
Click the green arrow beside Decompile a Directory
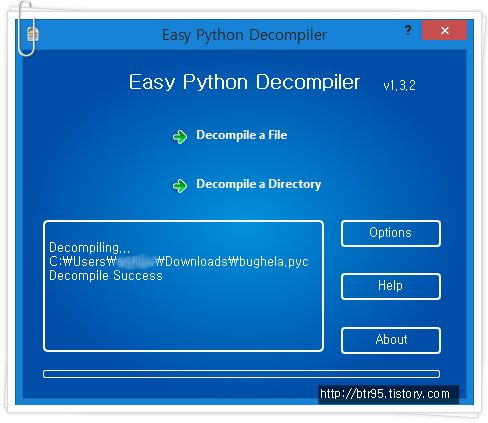click(x=180, y=185)
